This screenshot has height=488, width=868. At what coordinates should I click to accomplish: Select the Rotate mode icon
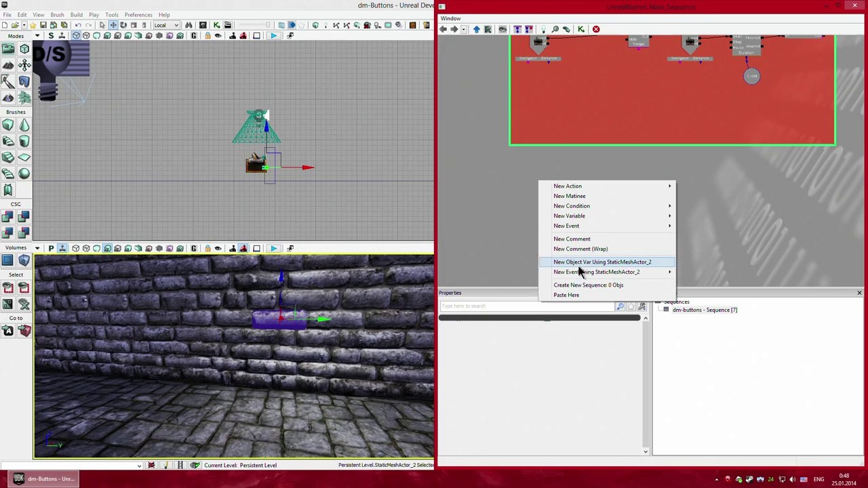click(123, 25)
